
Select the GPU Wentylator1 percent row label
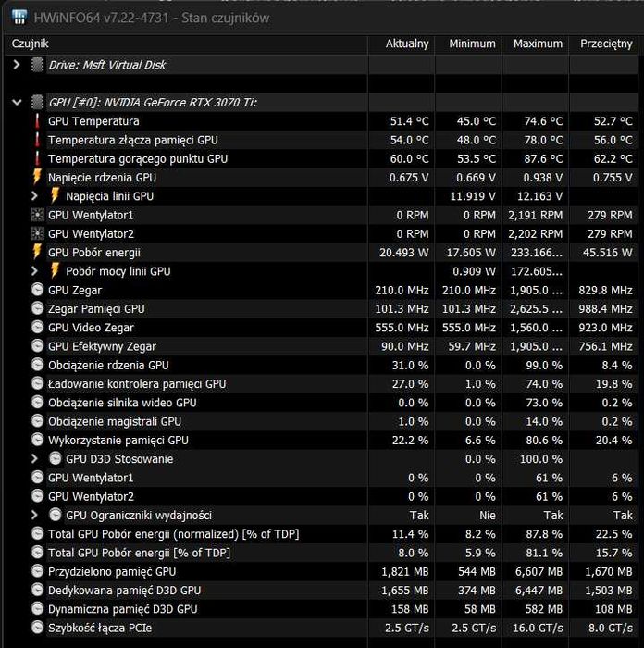[91, 478]
